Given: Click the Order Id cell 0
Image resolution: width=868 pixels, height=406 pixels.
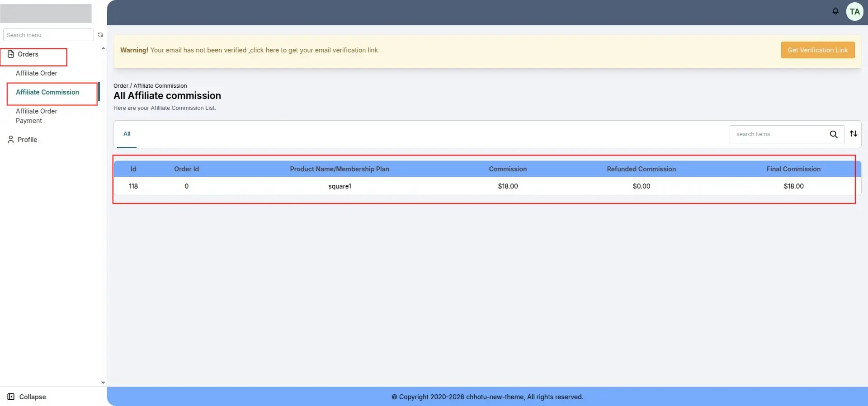Looking at the screenshot, I should [x=186, y=186].
